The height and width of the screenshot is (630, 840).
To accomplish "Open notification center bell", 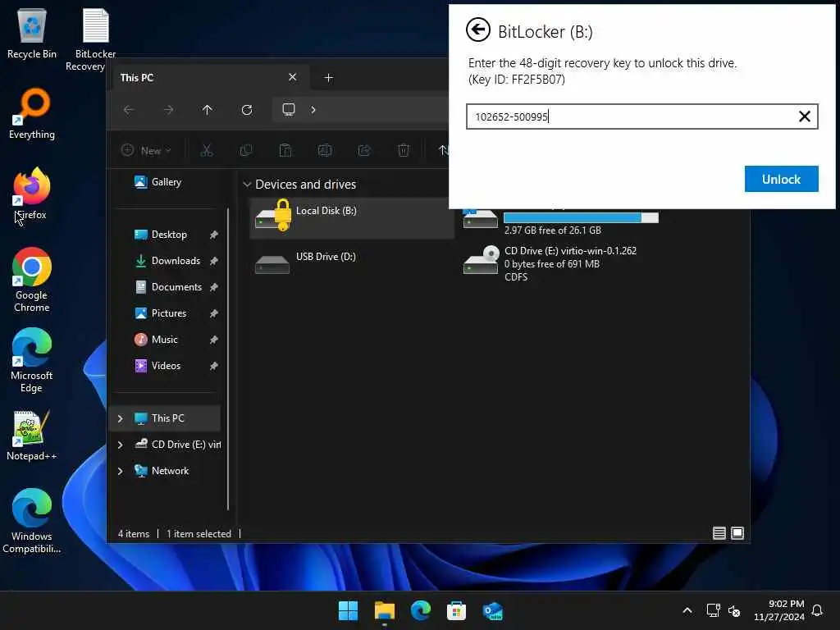I will (x=817, y=610).
